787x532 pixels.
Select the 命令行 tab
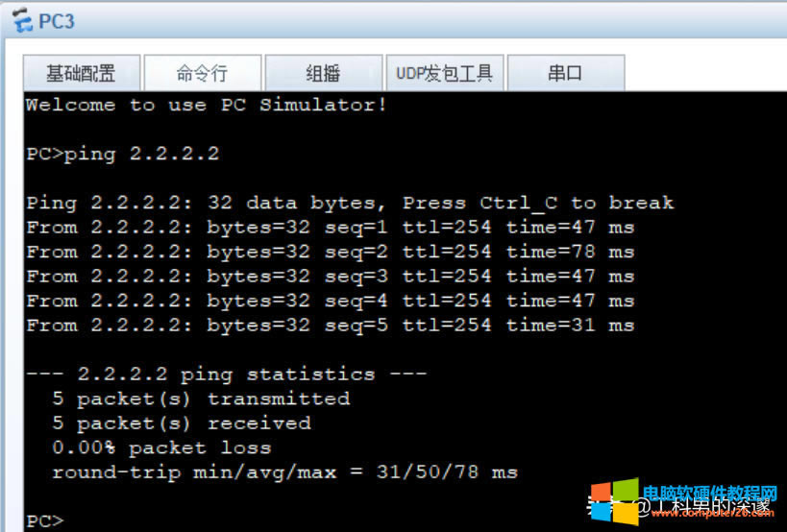[202, 73]
